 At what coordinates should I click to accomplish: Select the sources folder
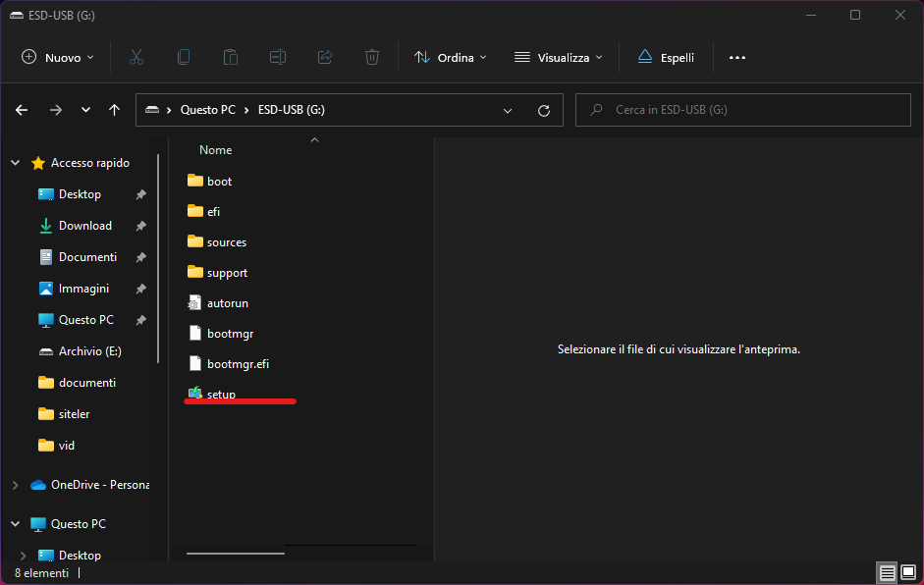226,242
